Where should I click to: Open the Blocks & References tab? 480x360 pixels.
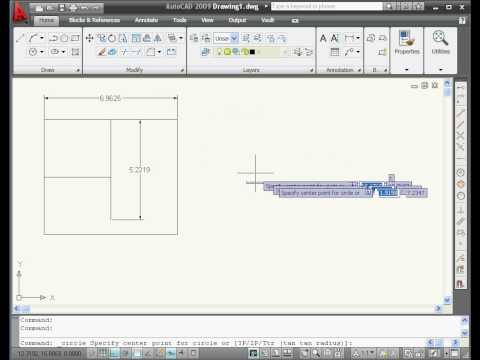coord(94,20)
